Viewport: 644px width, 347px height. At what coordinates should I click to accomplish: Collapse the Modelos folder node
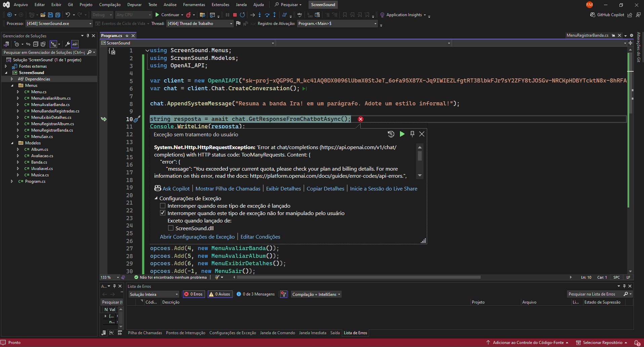tap(12, 143)
